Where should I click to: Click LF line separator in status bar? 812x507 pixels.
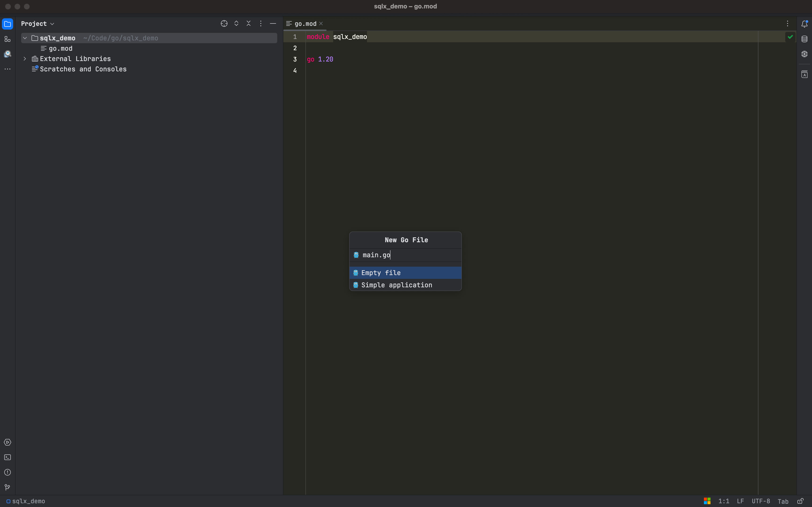740,501
